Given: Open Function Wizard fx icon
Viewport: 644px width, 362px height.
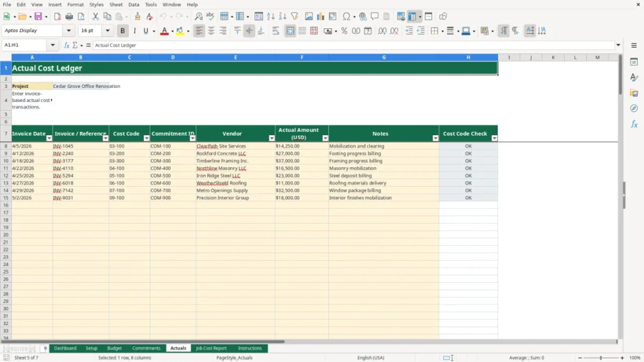Looking at the screenshot, I should click(x=67, y=45).
